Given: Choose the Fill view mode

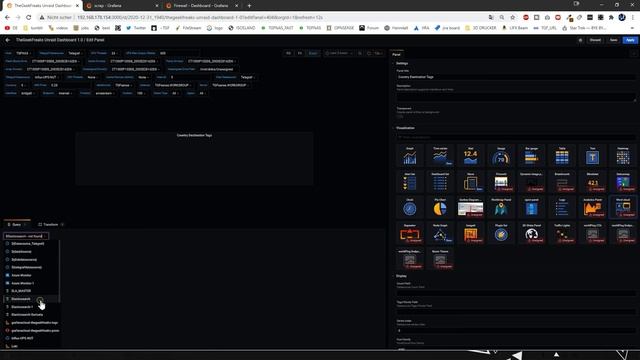Looking at the screenshot, I should 289,53.
